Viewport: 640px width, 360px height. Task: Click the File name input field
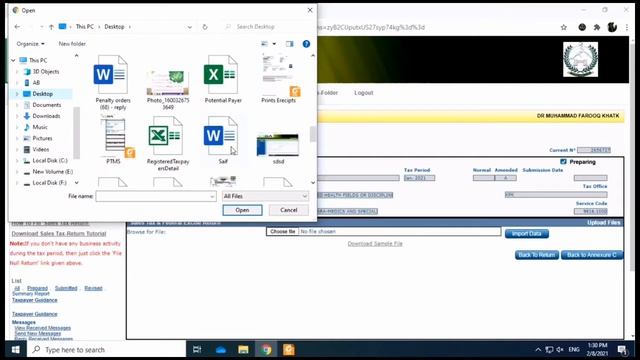153,196
